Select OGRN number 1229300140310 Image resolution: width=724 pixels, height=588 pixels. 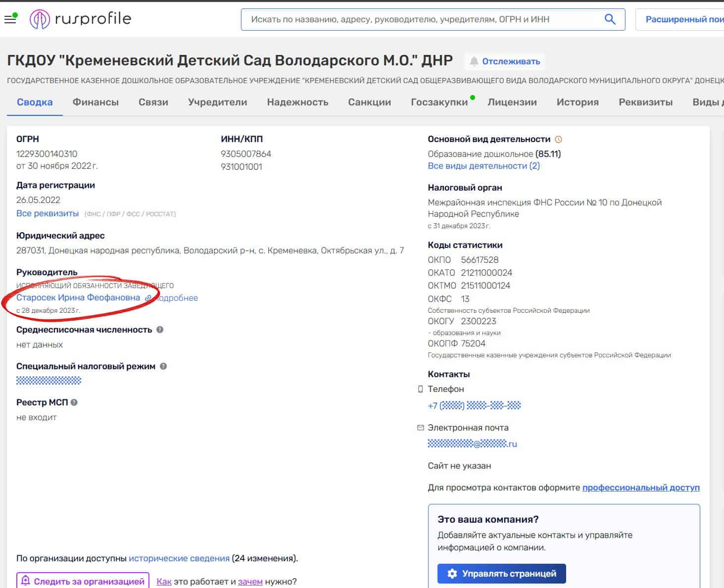[47, 154]
